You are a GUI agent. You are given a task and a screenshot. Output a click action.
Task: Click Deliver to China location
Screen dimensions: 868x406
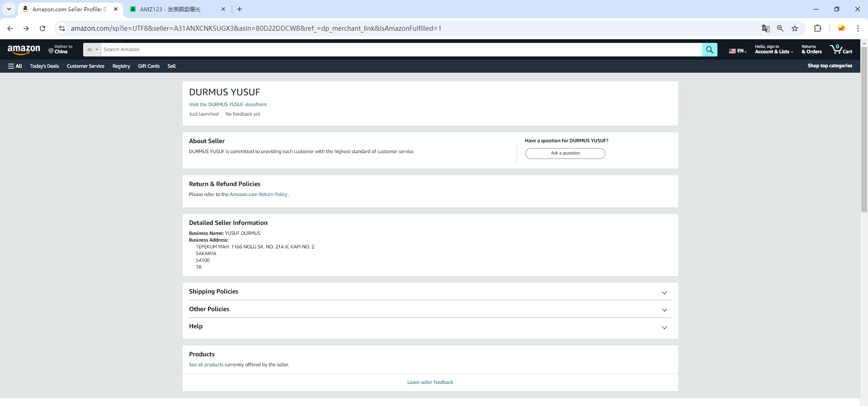tap(61, 49)
